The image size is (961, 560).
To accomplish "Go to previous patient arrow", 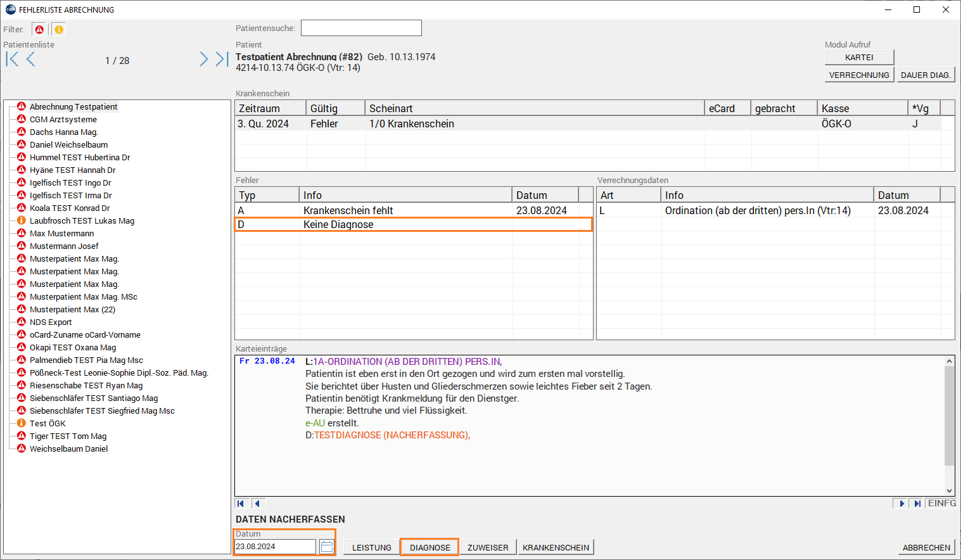I will [30, 60].
